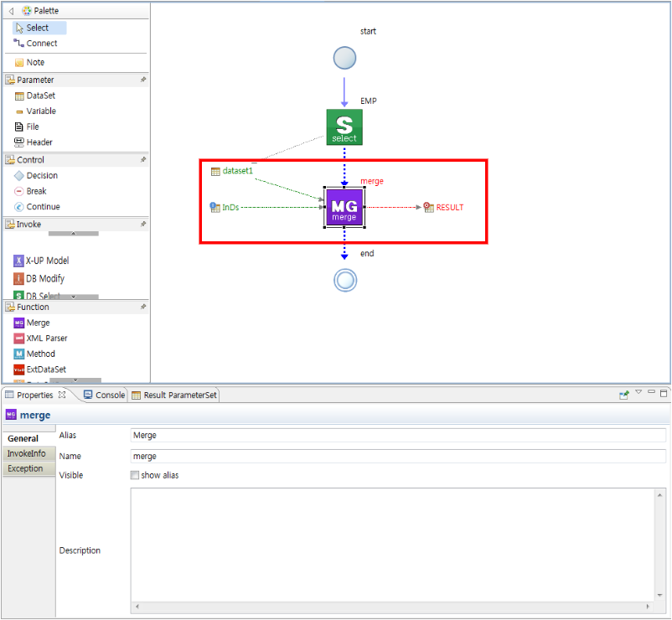Collapse the Palette with the left arrow
The width and height of the screenshot is (672, 620).
click(11, 11)
